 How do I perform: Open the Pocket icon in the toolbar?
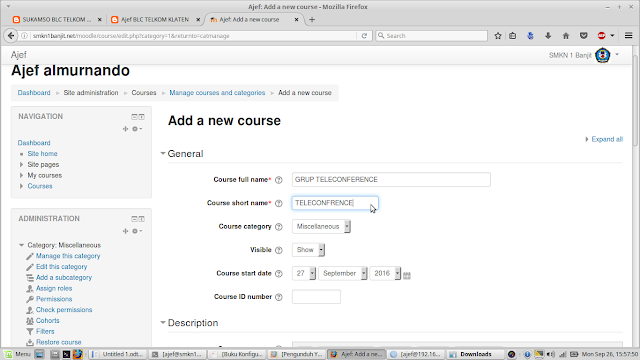(x=584, y=36)
